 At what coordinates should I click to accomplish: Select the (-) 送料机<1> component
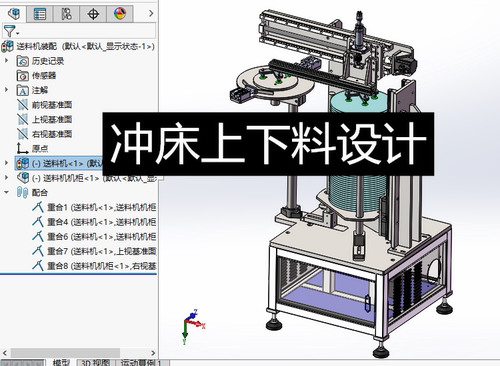59,163
